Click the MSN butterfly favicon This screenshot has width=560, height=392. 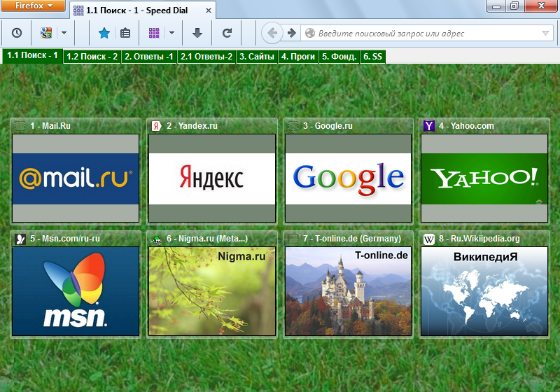(x=20, y=239)
